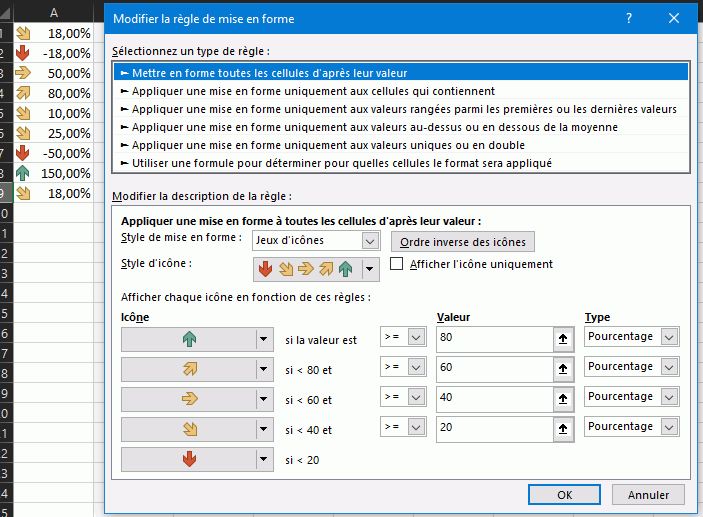The image size is (703, 517).
Task: Click the help question mark icon in dialog title bar
Action: 629,18
